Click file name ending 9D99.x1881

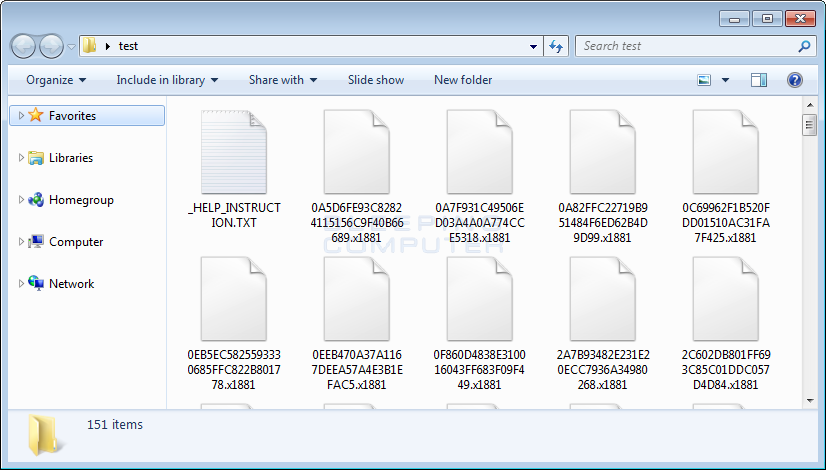(603, 222)
